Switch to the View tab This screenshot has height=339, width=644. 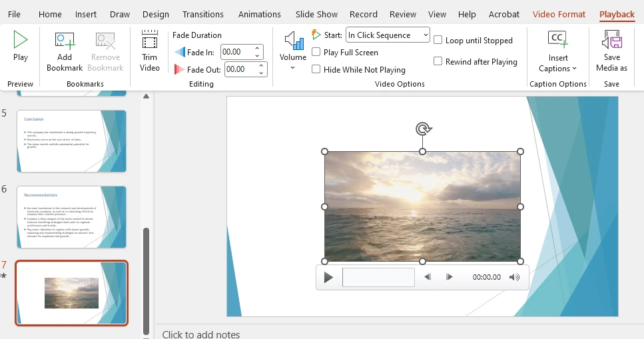[437, 15]
